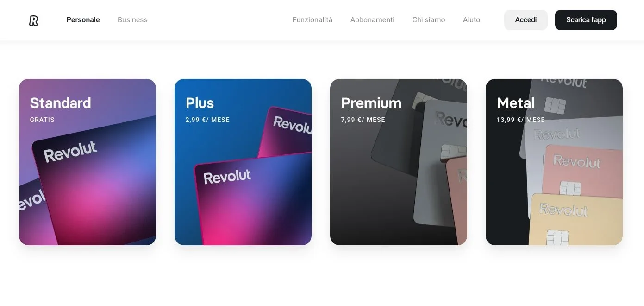Screen dimensions: 644x306
Task: Click the Accedi login button
Action: tap(526, 20)
